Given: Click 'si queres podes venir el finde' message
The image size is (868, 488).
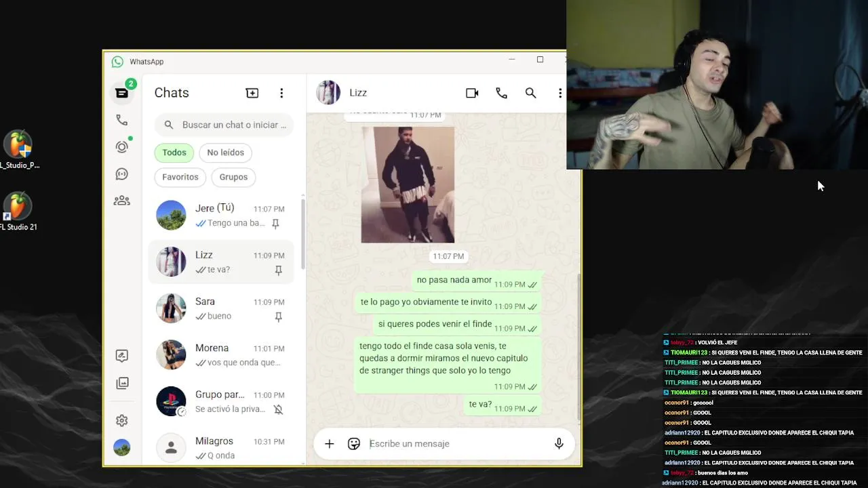Looking at the screenshot, I should click(x=456, y=325).
